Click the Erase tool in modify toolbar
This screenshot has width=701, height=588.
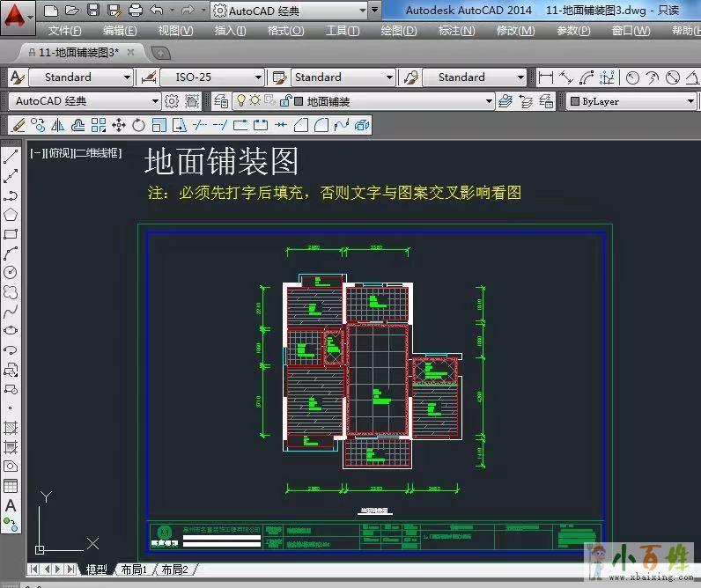coord(18,125)
